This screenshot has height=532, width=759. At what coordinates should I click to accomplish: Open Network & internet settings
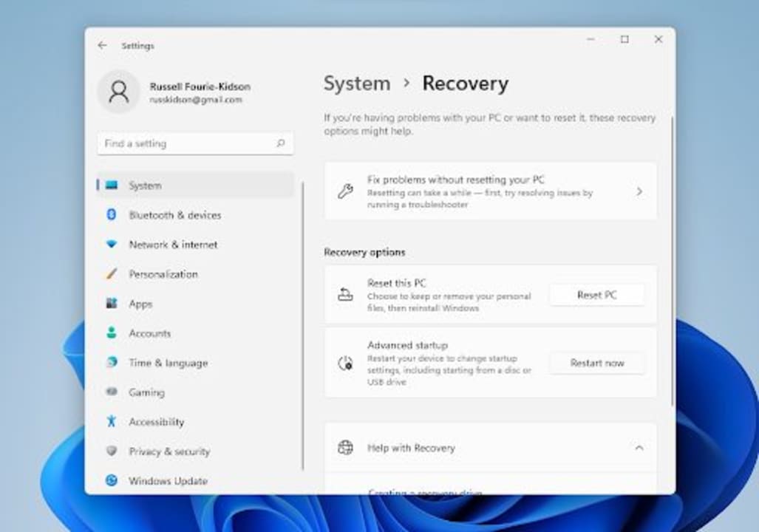point(174,245)
